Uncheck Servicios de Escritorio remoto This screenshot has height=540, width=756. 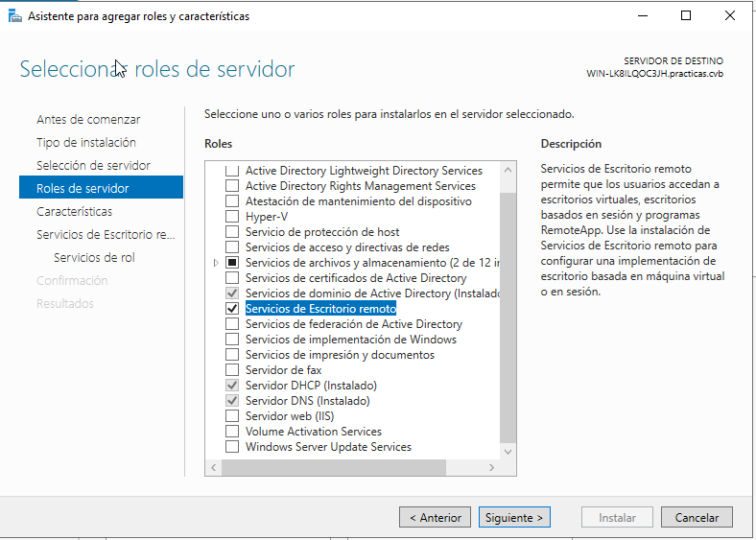coord(232,309)
